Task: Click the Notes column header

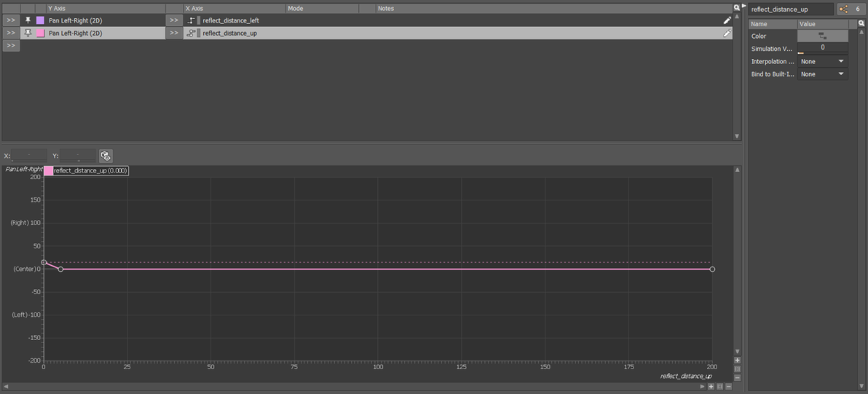Action: [x=553, y=9]
